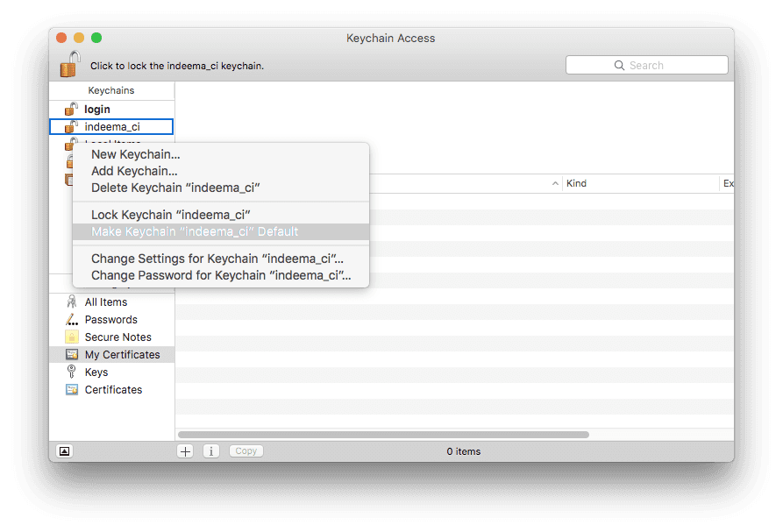Click the lock icon to lock indeema_ci
This screenshot has height=532, width=783.
(67, 64)
